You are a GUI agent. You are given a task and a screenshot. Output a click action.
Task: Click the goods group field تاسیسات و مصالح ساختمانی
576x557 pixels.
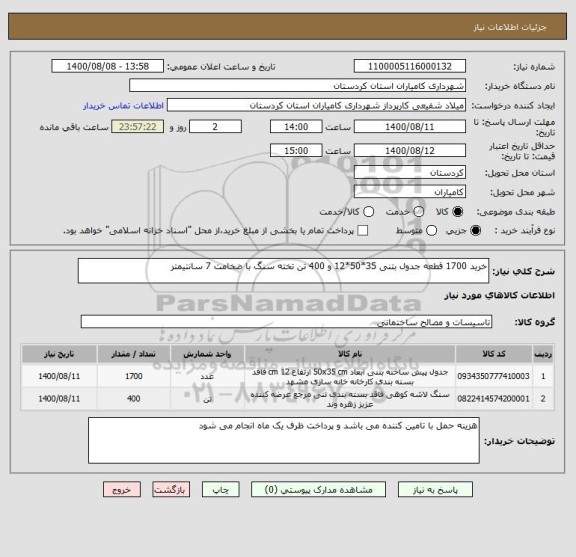tap(286, 322)
